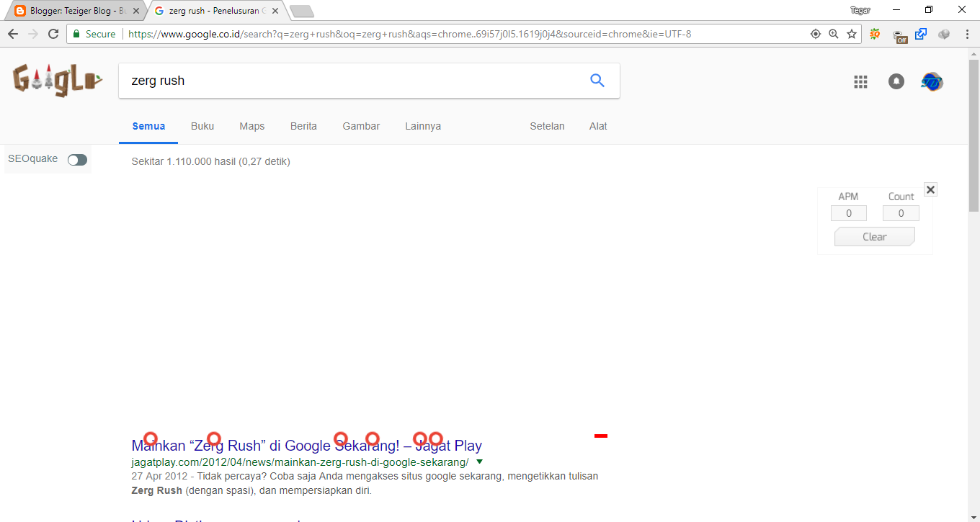
Task: Select the Semua tab
Action: [148, 126]
